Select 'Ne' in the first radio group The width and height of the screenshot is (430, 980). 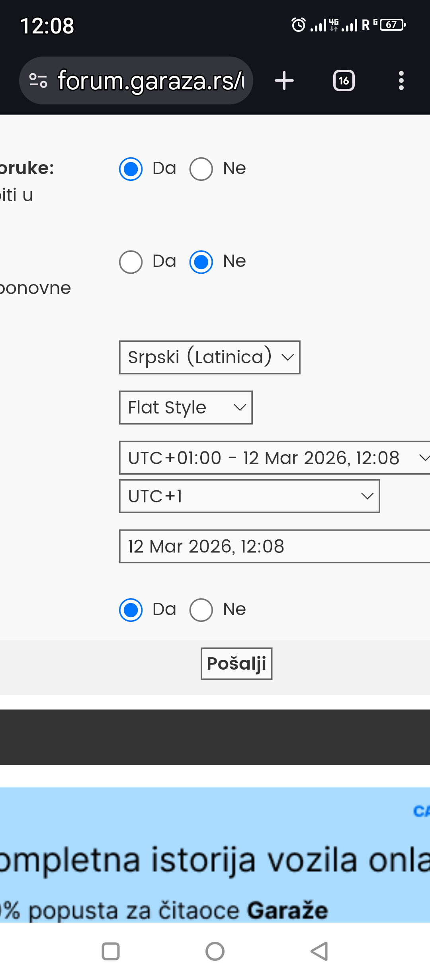(x=201, y=169)
